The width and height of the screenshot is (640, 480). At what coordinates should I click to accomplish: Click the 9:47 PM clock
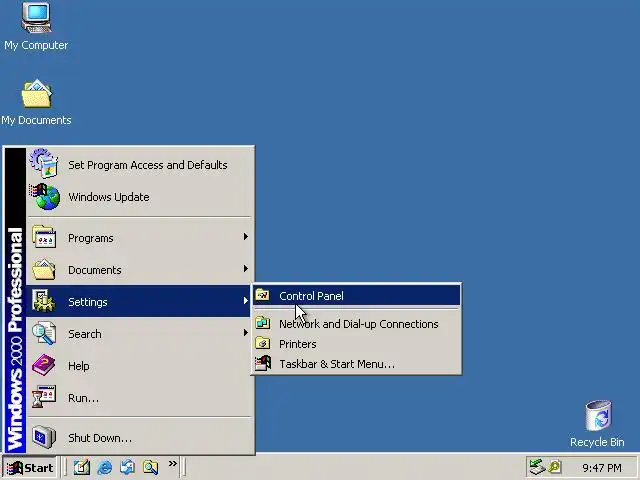602,467
